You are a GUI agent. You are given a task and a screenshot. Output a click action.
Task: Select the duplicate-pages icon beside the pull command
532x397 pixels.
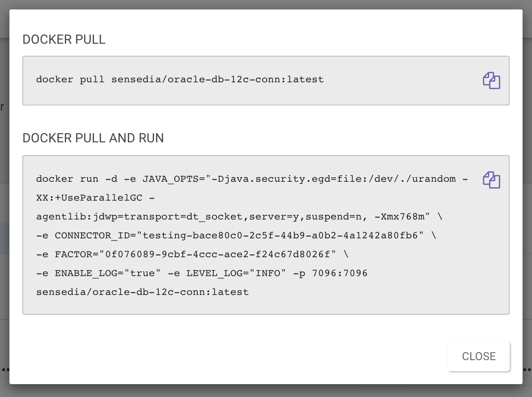(491, 81)
